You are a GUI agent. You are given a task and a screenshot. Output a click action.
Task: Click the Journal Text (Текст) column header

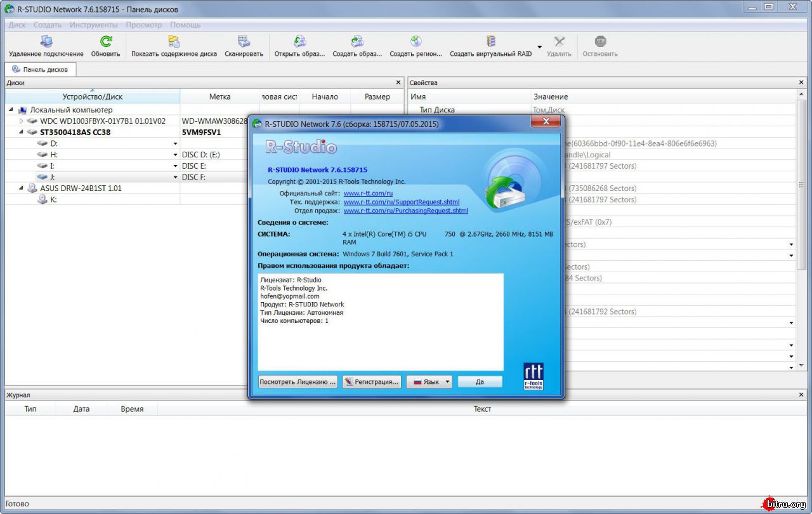click(482, 409)
